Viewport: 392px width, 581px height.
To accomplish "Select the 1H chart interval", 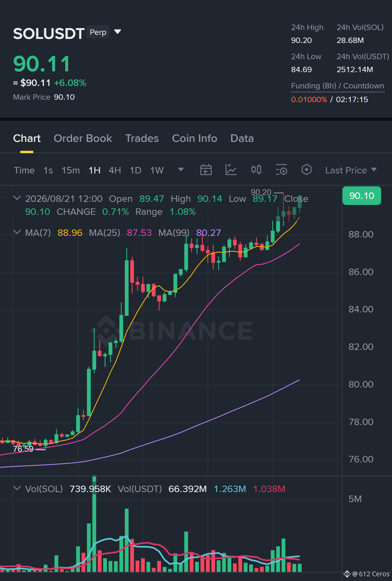I will (95, 170).
